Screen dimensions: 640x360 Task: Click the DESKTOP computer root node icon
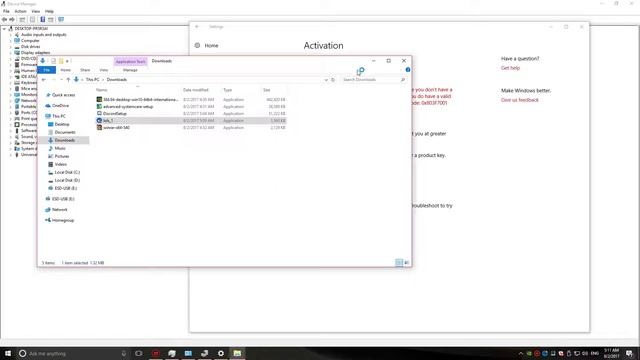(x=11, y=29)
